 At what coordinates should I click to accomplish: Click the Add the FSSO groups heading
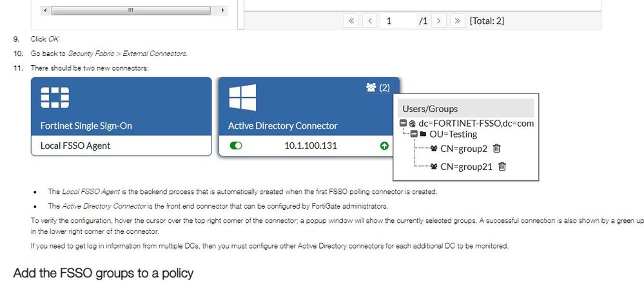point(103,274)
